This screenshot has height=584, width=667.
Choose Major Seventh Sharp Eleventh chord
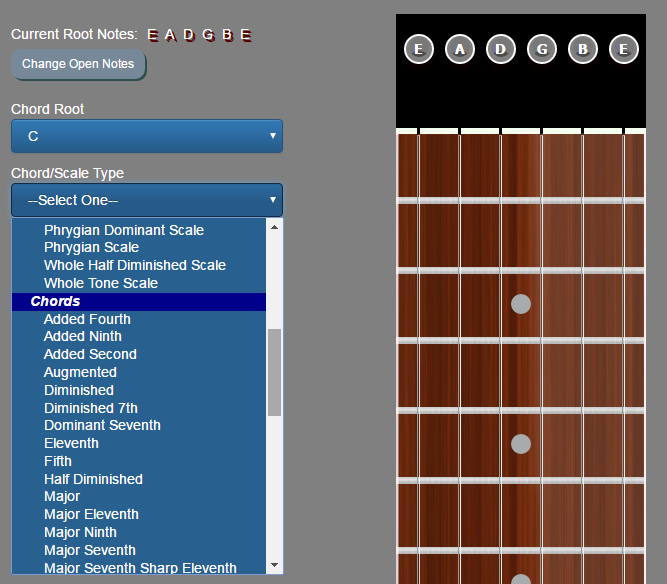click(x=140, y=568)
